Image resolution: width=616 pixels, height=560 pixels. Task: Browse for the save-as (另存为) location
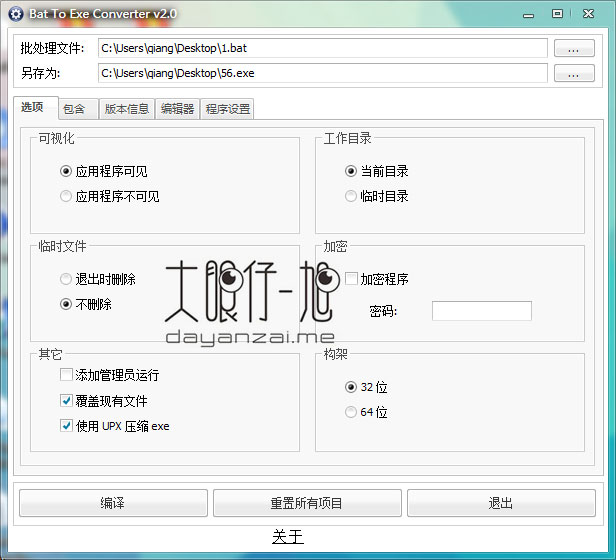click(574, 73)
